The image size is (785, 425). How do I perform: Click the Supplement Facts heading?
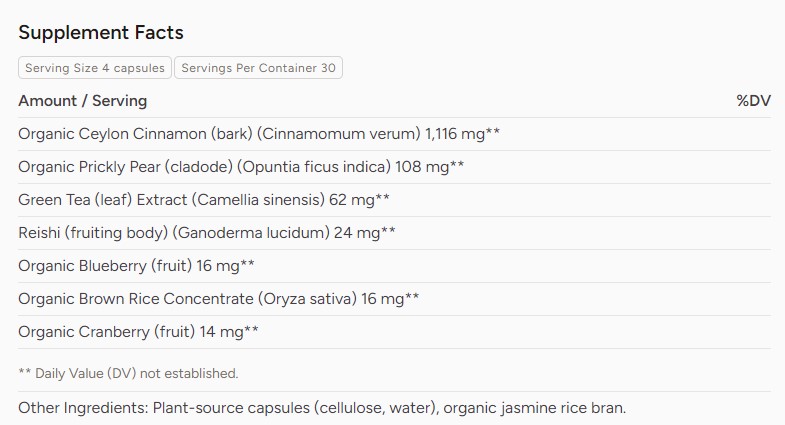point(101,33)
